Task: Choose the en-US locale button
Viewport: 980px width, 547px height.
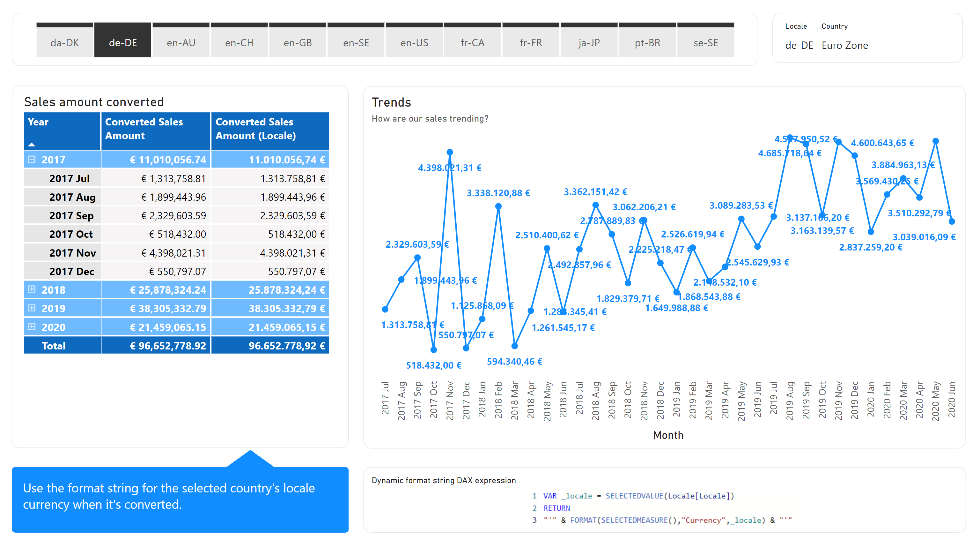Action: pos(414,40)
